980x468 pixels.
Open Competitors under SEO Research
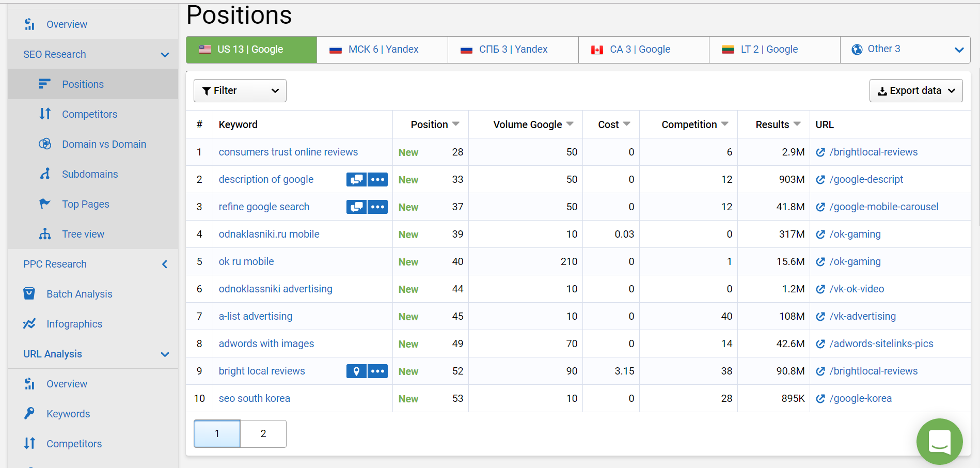point(90,114)
